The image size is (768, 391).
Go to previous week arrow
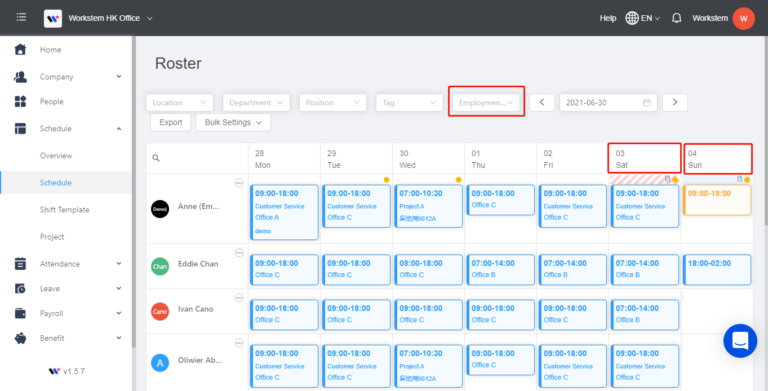542,102
